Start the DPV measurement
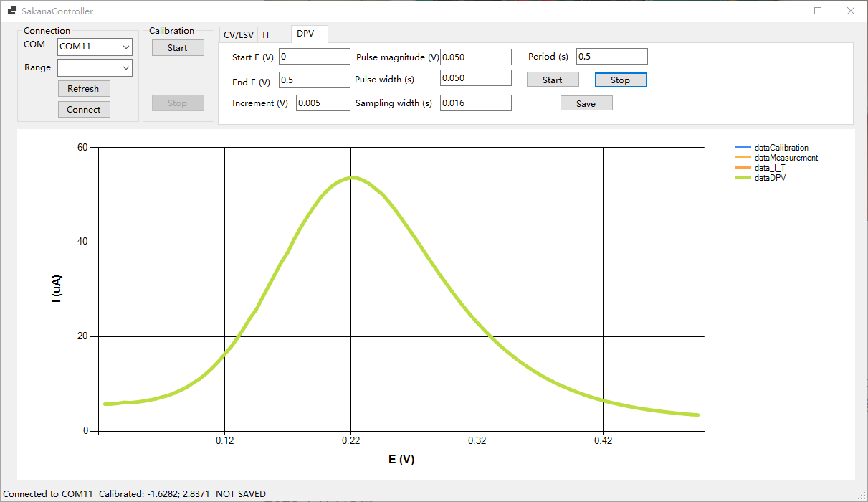This screenshot has width=868, height=502. (553, 80)
